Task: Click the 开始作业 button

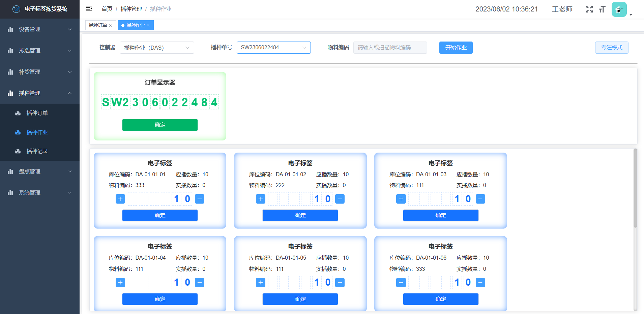Action: click(x=456, y=48)
